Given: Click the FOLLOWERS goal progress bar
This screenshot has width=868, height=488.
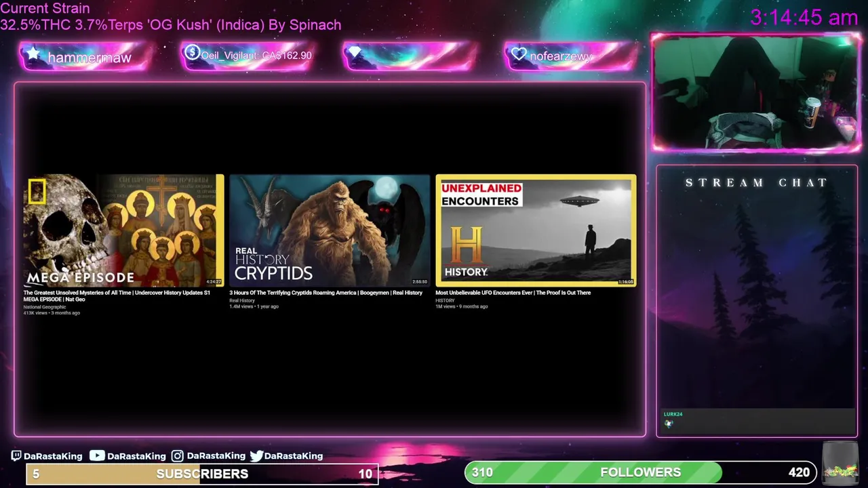Looking at the screenshot, I should click(x=640, y=472).
